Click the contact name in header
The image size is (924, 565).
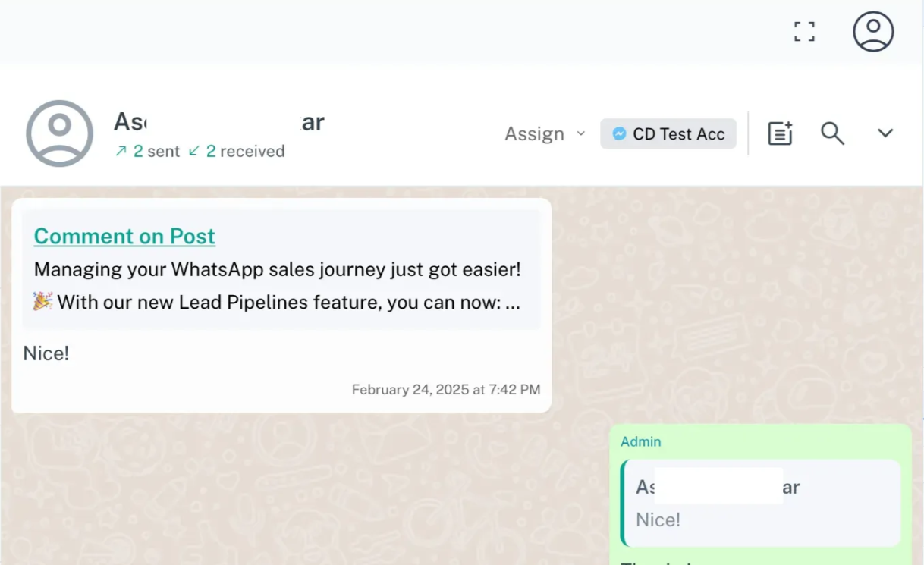point(218,121)
